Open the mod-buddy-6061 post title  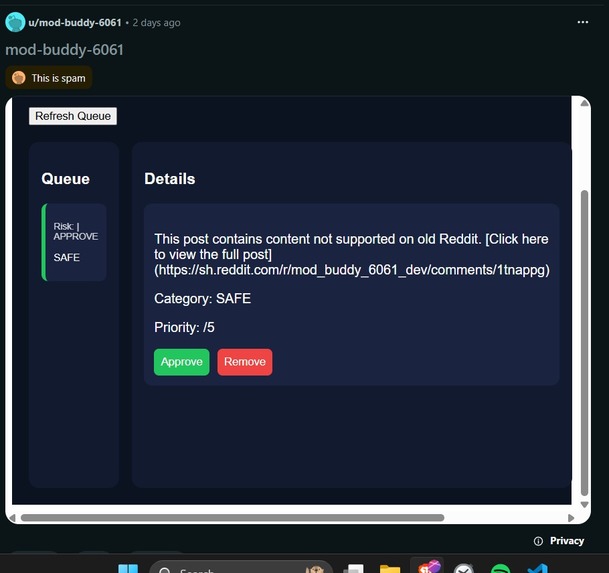point(64,50)
